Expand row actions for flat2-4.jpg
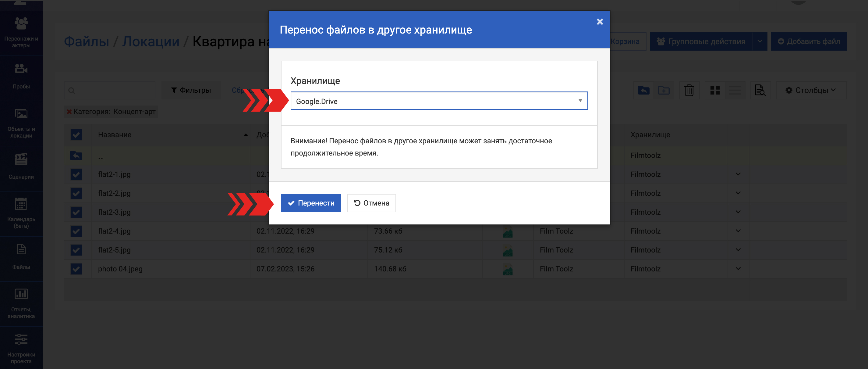 point(738,231)
